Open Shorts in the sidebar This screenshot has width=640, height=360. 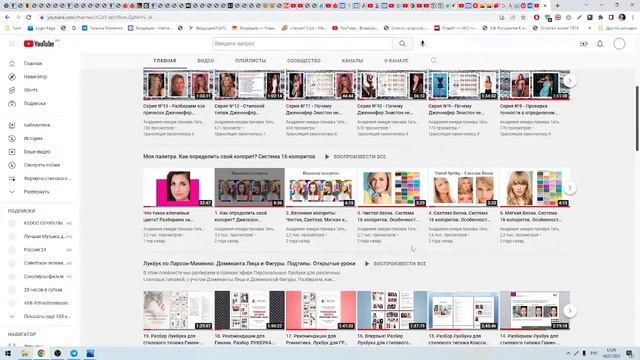click(31, 90)
